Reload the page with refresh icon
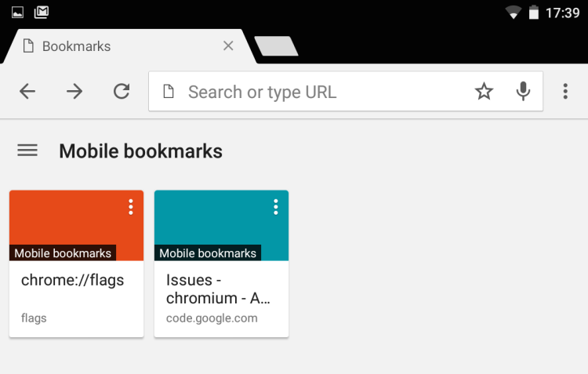The image size is (588, 374). (x=122, y=91)
